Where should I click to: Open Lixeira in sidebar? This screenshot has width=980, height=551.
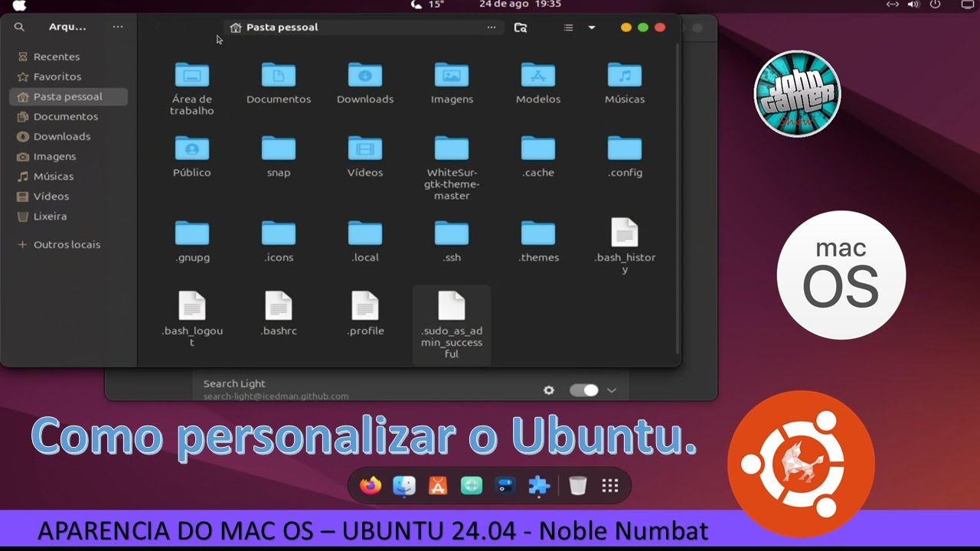[68, 216]
